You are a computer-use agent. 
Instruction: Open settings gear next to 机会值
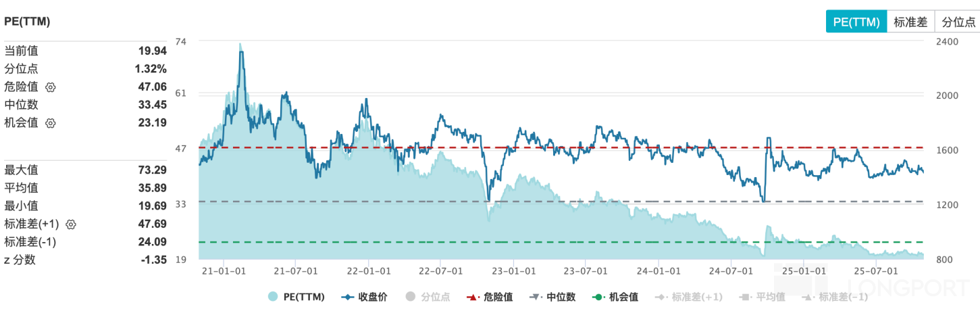click(50, 123)
